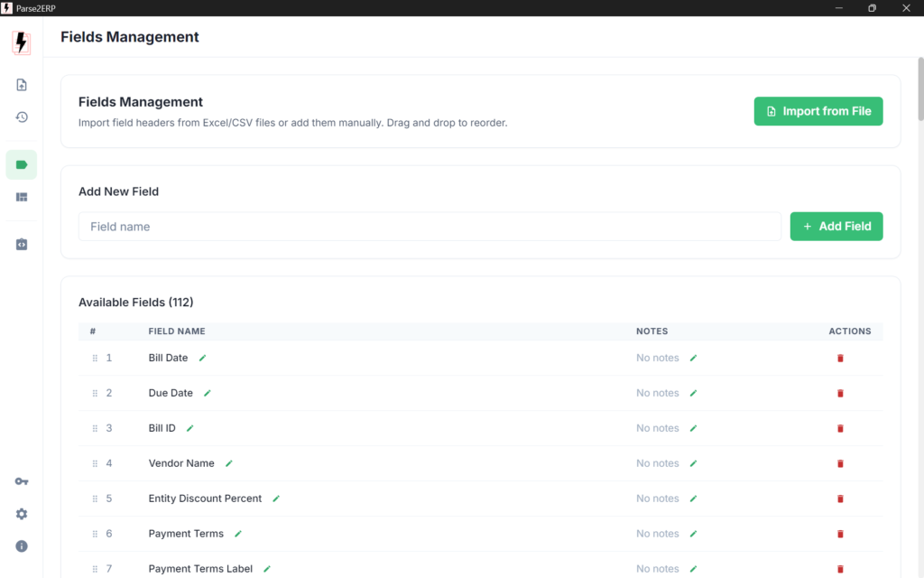This screenshot has height=578, width=924.
Task: Click the drag handle for Vendor Name
Action: [95, 463]
